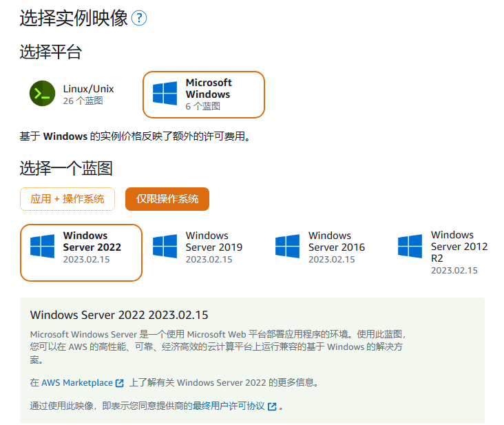The width and height of the screenshot is (504, 425).
Task: Open the 最终用户许可协议 link
Action: click(x=229, y=406)
